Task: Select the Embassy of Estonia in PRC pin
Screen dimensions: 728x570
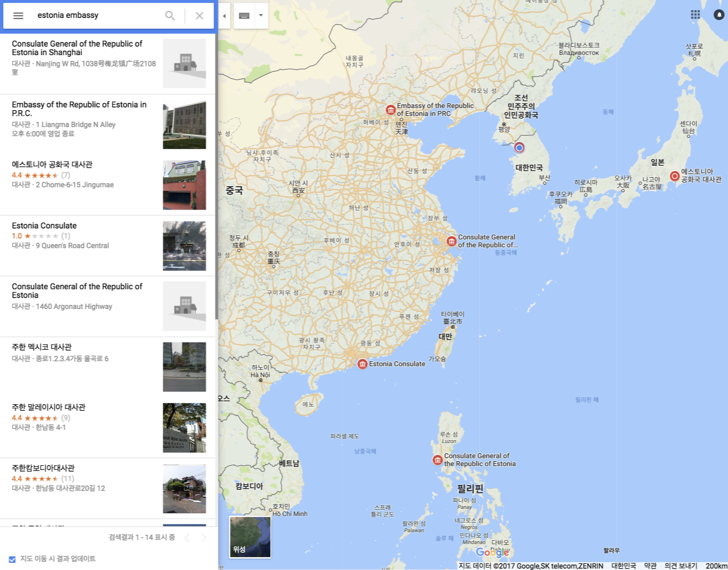Action: pos(390,110)
